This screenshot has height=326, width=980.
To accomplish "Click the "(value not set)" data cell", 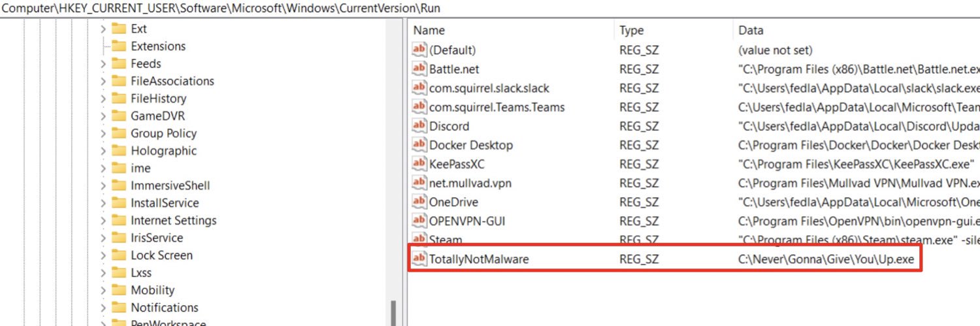I will 776,50.
